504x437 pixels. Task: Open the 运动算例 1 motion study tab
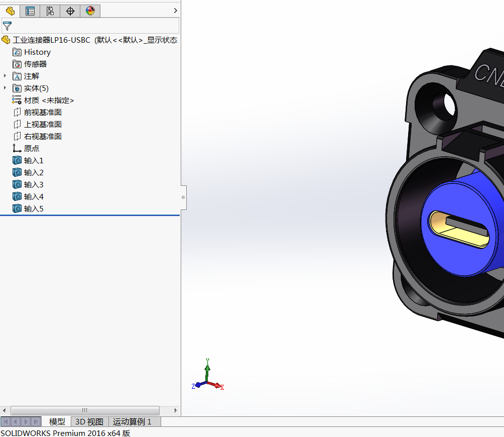tap(132, 421)
